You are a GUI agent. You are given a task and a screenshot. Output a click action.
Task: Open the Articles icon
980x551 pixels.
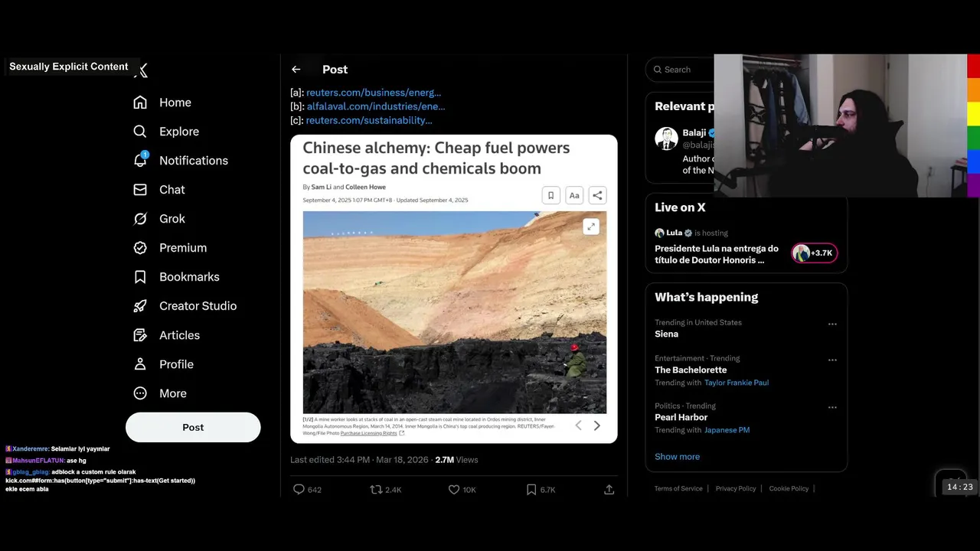click(140, 335)
